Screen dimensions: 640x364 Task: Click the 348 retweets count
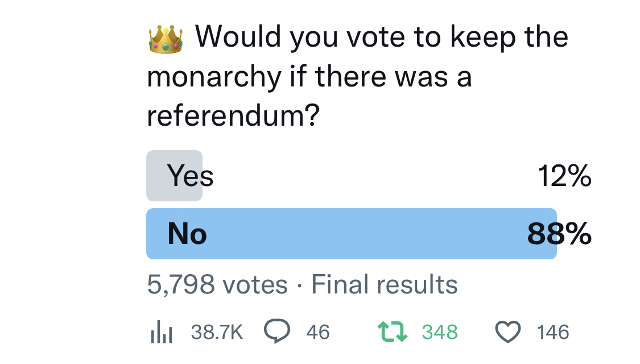click(440, 332)
